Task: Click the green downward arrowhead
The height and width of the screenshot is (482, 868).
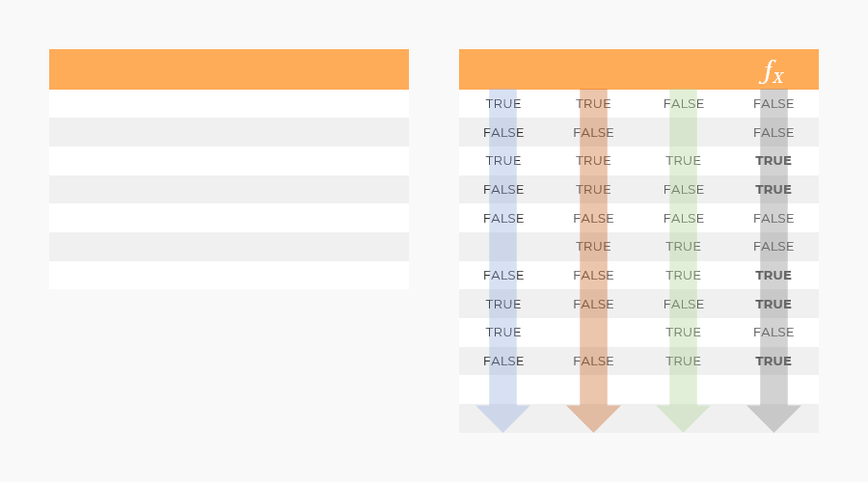Action: coord(683,418)
